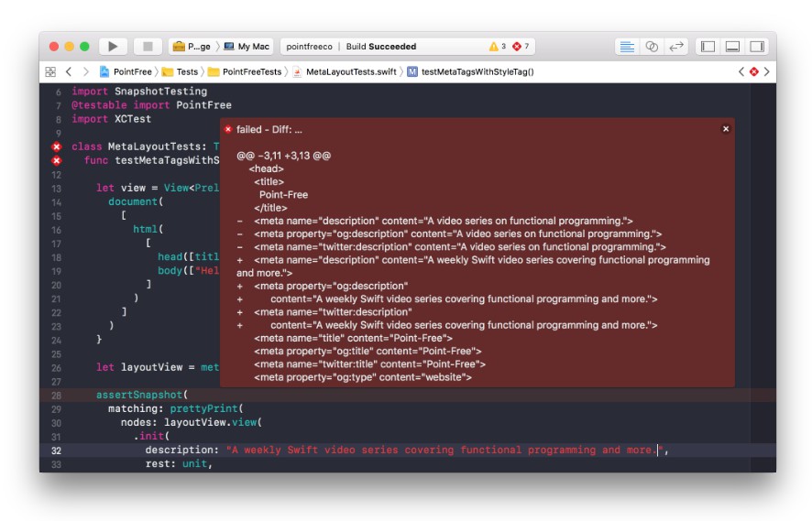Open the related items grid menu

50,71
